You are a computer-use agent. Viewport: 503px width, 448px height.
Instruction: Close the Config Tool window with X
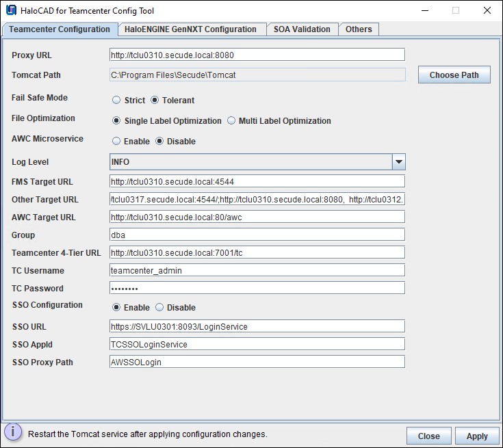point(487,10)
